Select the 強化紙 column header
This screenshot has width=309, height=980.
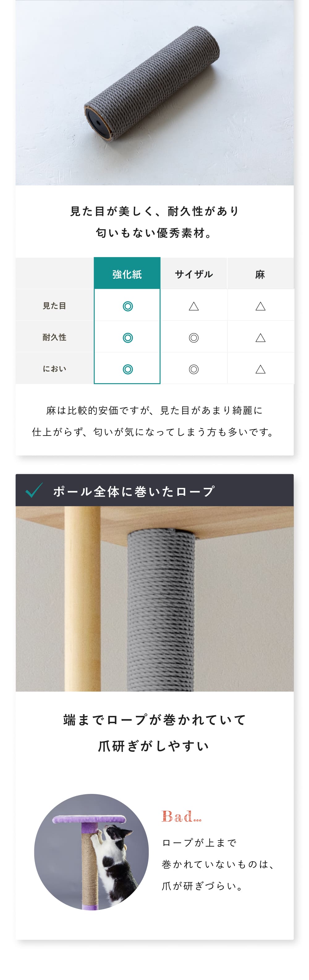[127, 273]
